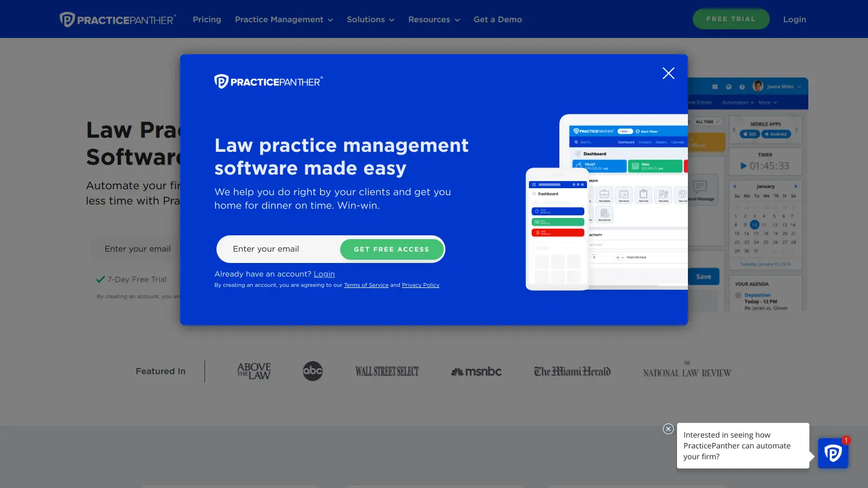
Task: Open the PracticePanther chat bubble widget
Action: 833,453
